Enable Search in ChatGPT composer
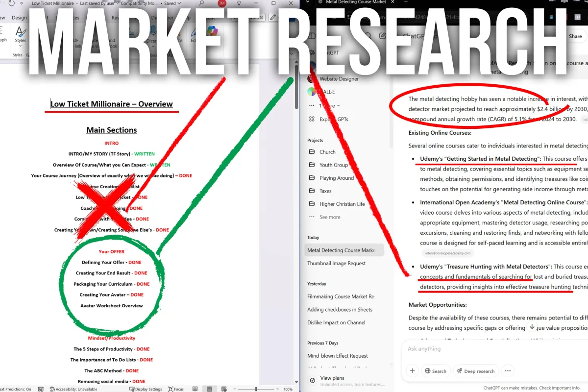 435,371
